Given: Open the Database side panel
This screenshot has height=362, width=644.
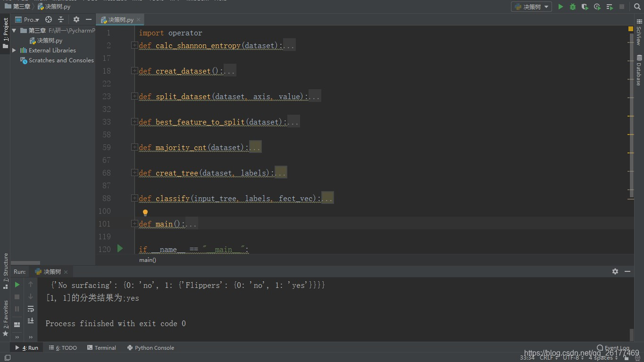Looking at the screenshot, I should (639, 71).
